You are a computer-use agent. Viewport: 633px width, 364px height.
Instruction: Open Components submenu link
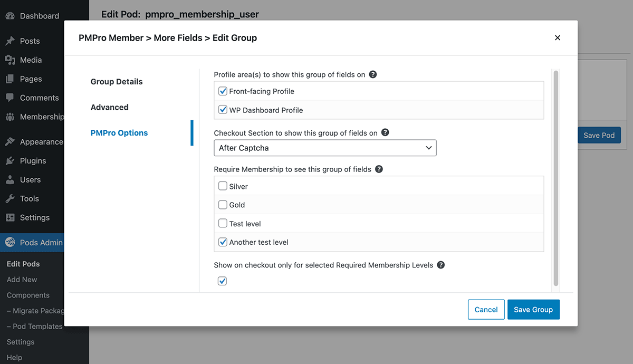[x=28, y=295]
